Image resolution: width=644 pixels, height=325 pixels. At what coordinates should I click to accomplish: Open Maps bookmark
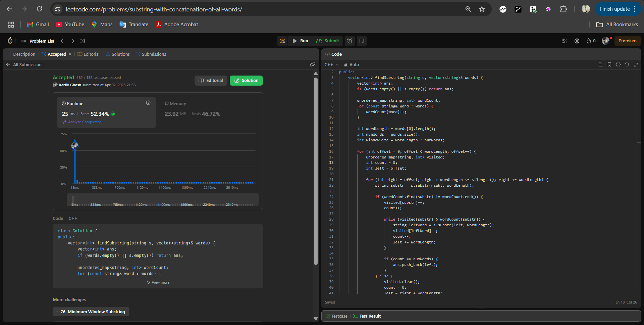click(x=102, y=25)
